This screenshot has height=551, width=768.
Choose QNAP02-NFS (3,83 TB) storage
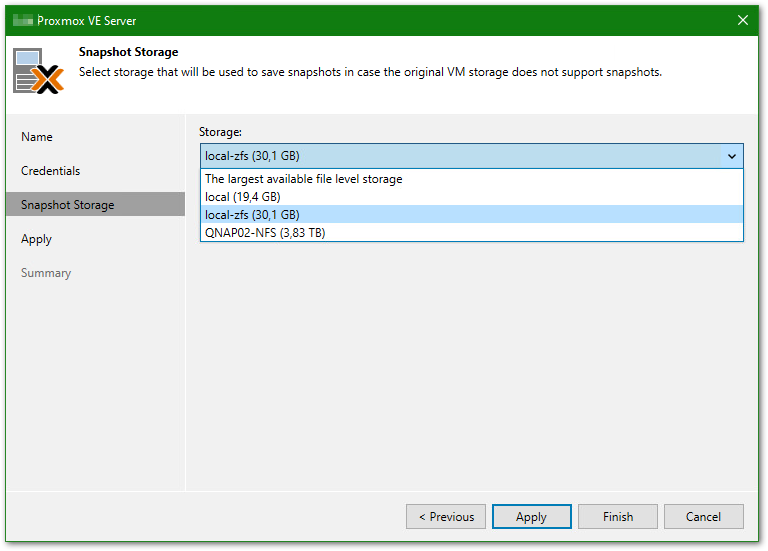coord(265,233)
